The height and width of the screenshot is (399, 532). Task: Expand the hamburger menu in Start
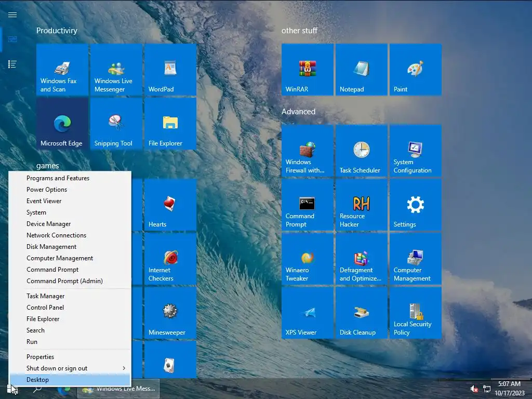point(12,15)
